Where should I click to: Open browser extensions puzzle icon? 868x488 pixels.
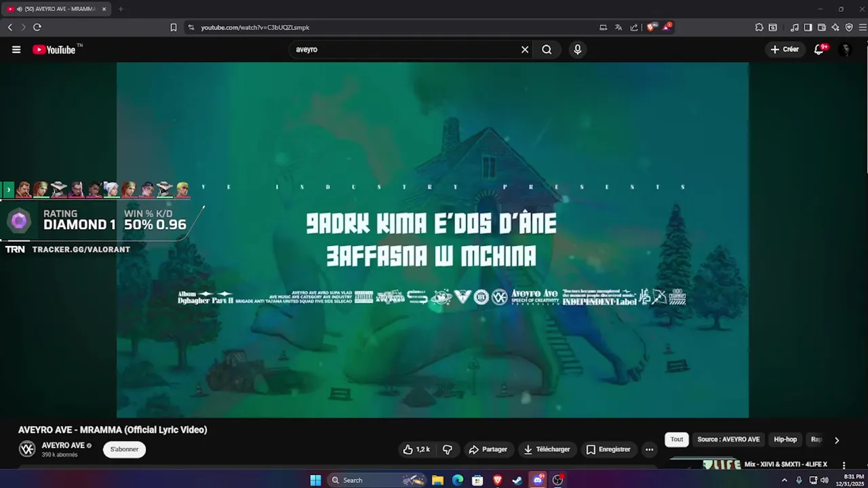coord(759,27)
